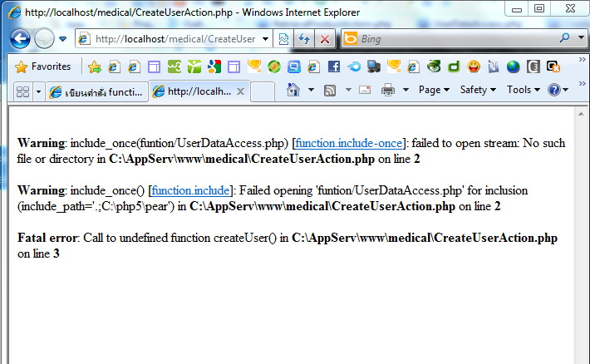This screenshot has width=590, height=364.
Task: Expand the Print dropdown arrow
Action: [406, 90]
